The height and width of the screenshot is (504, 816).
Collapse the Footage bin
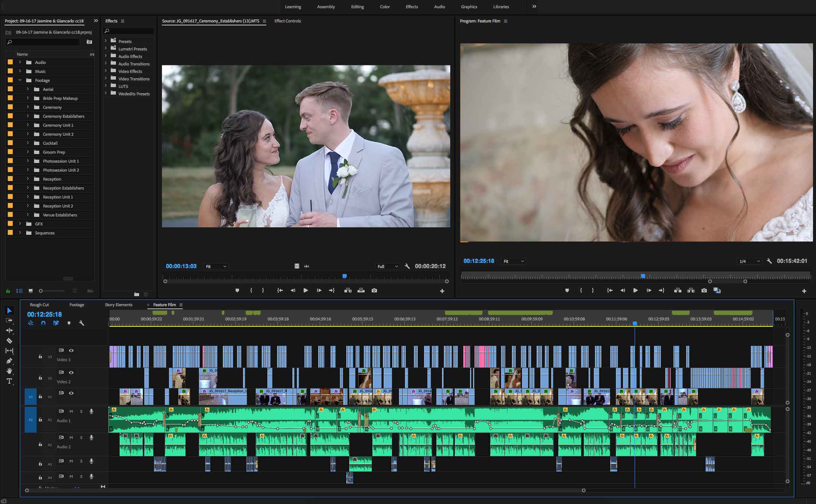click(21, 80)
